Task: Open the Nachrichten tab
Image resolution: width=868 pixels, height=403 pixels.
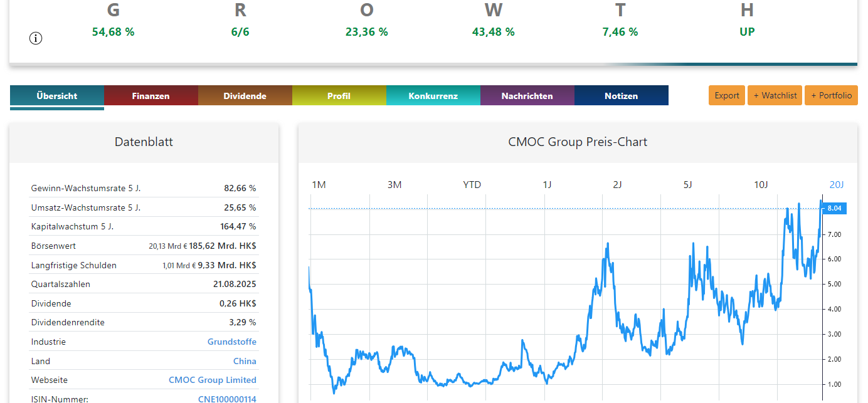Action: [x=527, y=96]
